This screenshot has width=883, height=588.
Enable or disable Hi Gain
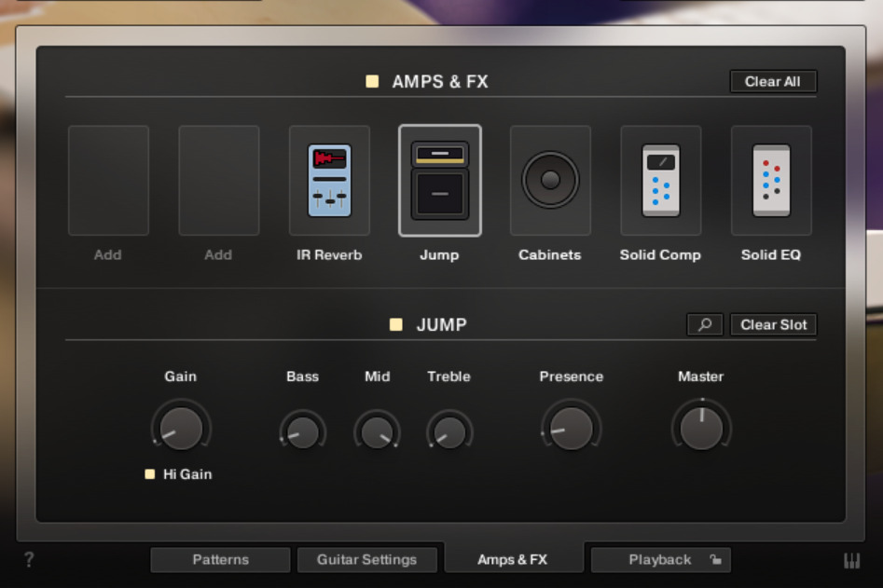150,474
